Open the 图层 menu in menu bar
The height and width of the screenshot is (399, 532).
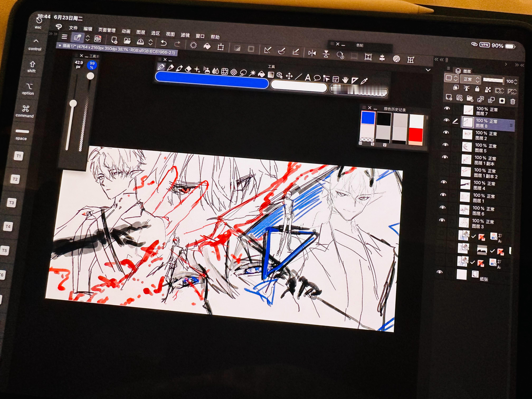[x=141, y=32]
